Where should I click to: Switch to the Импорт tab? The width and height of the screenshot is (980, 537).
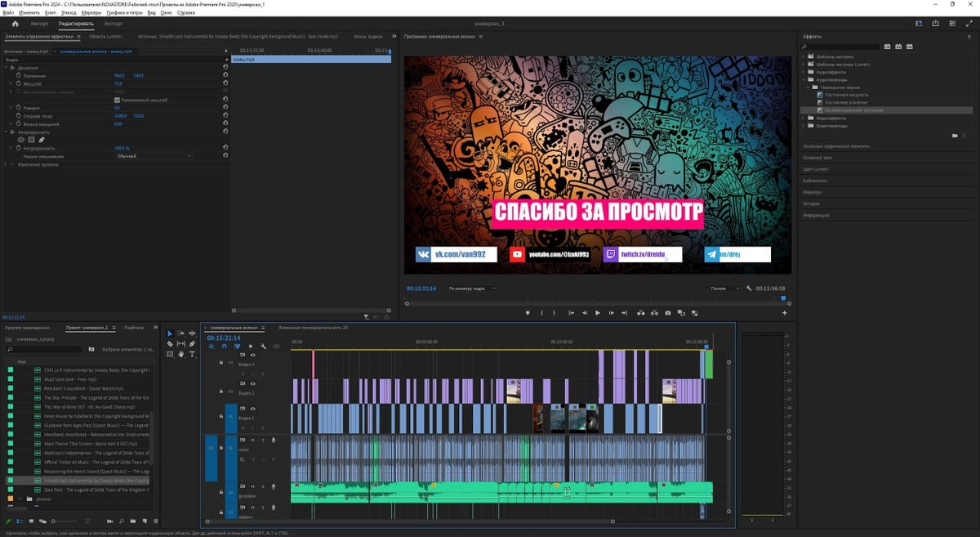pos(39,24)
